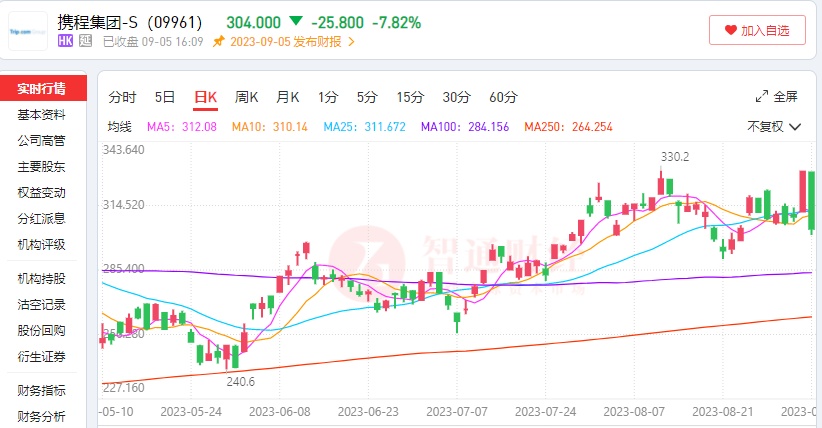The width and height of the screenshot is (822, 428).
Task: Switch to the 5日 chart tab
Action: pos(165,97)
